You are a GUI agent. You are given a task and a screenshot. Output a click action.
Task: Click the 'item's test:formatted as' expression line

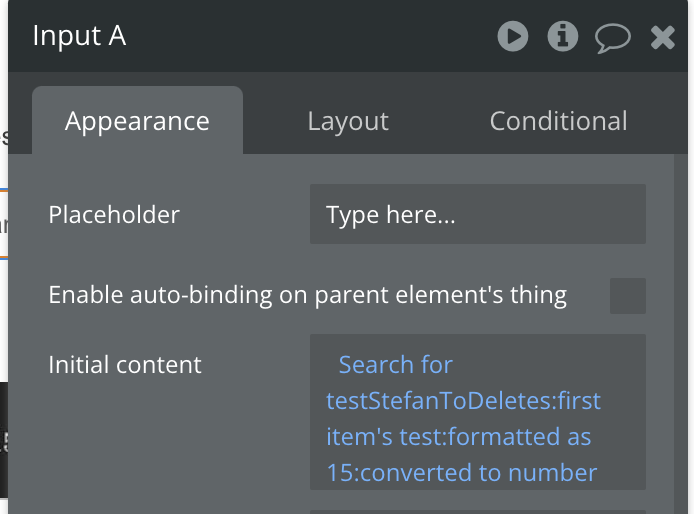[458, 437]
